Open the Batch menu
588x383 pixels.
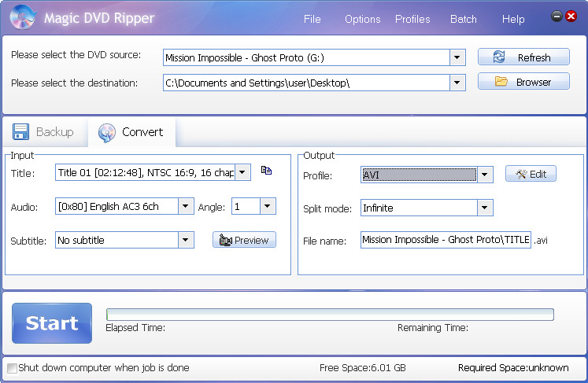(x=463, y=19)
